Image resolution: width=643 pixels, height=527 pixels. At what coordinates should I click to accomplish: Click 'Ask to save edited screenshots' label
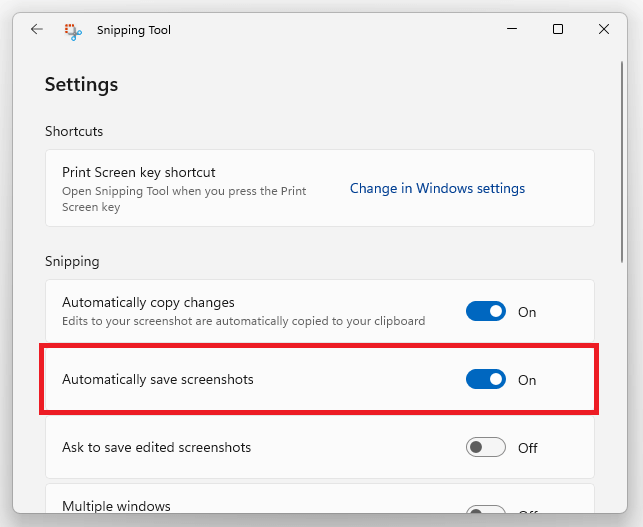pyautogui.click(x=156, y=447)
